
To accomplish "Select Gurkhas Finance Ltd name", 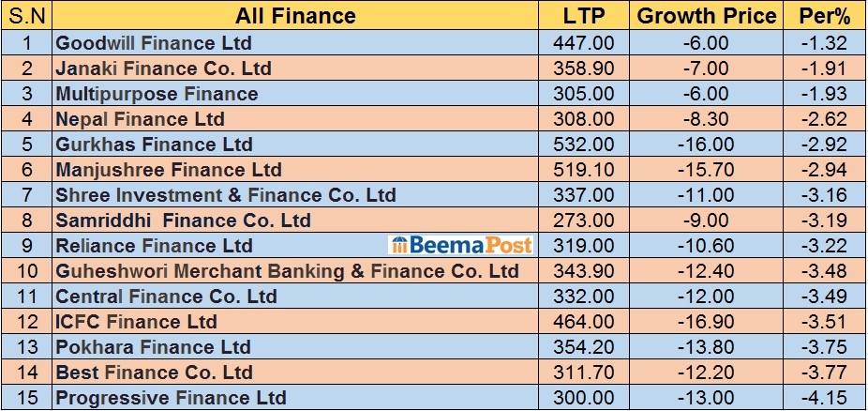I will pos(154,145).
